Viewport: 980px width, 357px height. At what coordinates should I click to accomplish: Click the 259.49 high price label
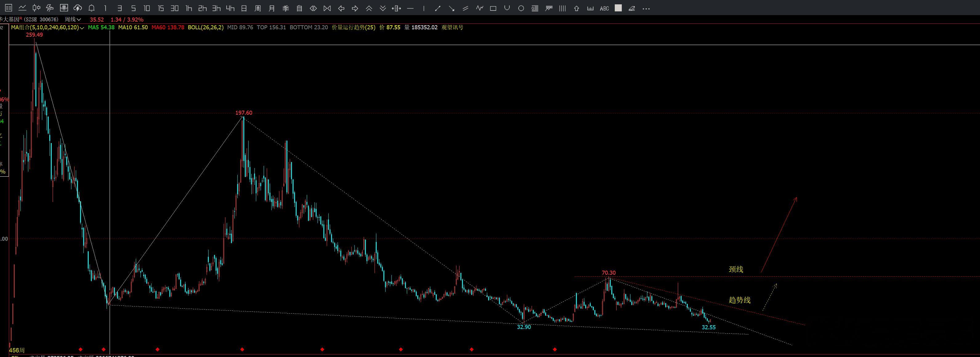tap(34, 35)
